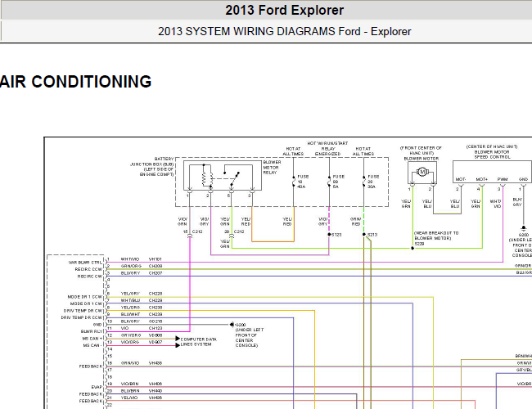The image size is (532, 409).
Task: Click the blower motor "M" symbol
Action: (x=422, y=172)
